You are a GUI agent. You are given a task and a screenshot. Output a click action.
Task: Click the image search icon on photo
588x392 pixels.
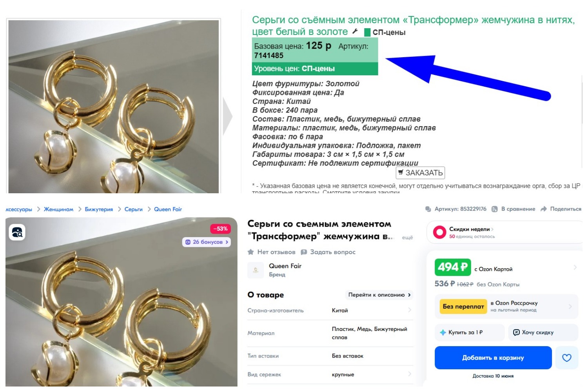pos(17,232)
